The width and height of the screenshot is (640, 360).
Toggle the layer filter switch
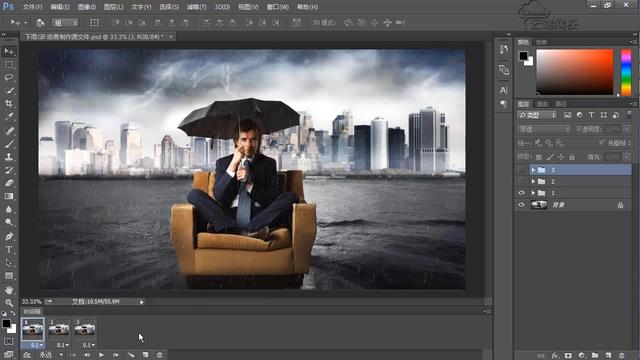[x=629, y=115]
